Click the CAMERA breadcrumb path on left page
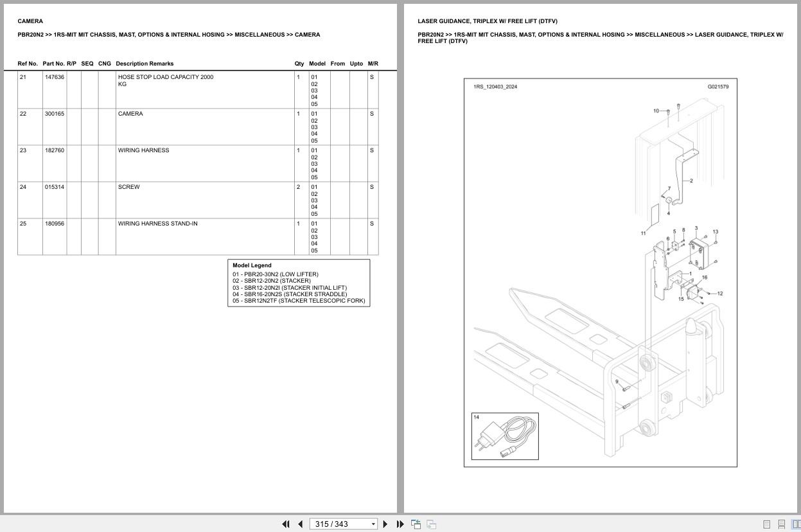This screenshot has height=532, width=801. pyautogui.click(x=169, y=35)
